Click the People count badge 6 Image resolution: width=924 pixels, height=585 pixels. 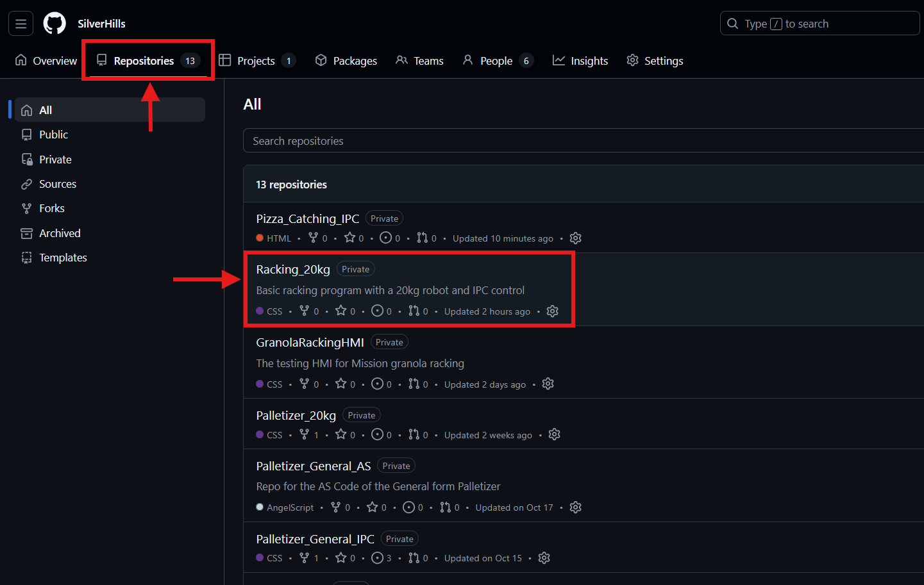pos(526,61)
